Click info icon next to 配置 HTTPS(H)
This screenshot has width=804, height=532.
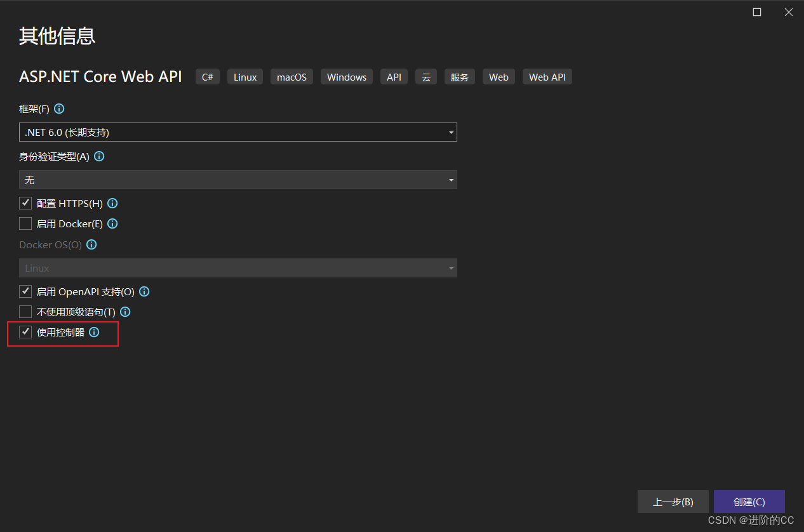(112, 204)
